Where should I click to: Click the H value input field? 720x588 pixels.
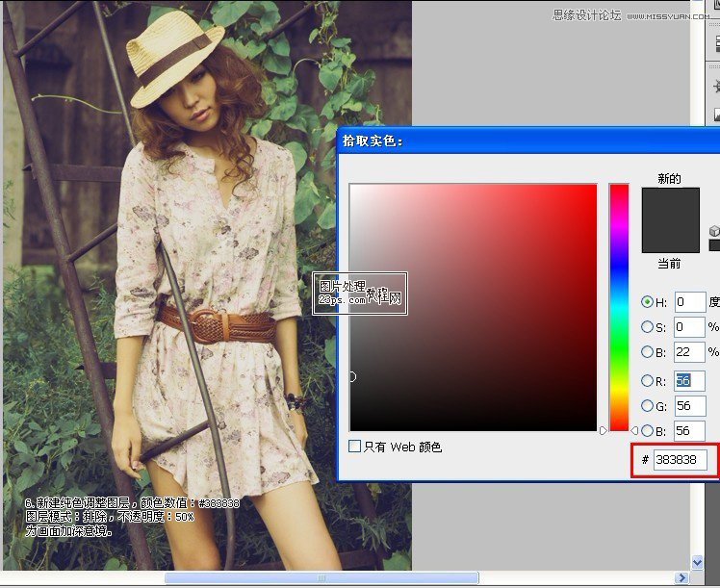pyautogui.click(x=690, y=302)
